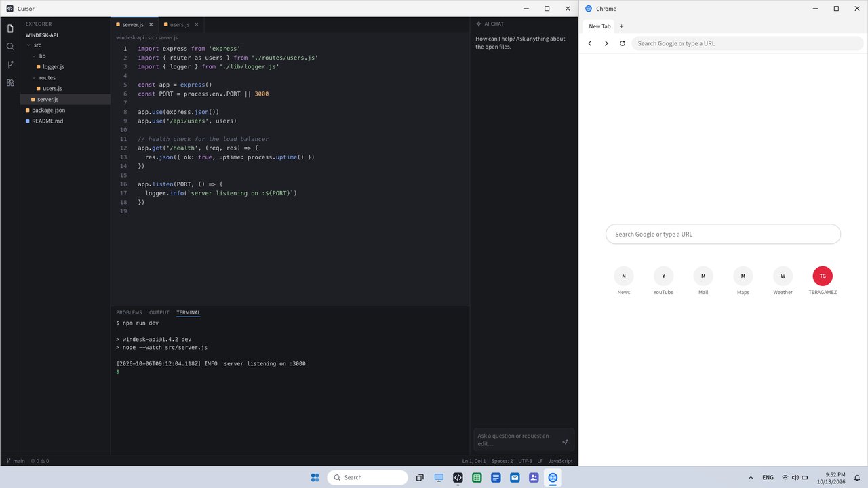Click the New Tab tab in Chrome
This screenshot has width=868, height=488.
coord(599,26)
